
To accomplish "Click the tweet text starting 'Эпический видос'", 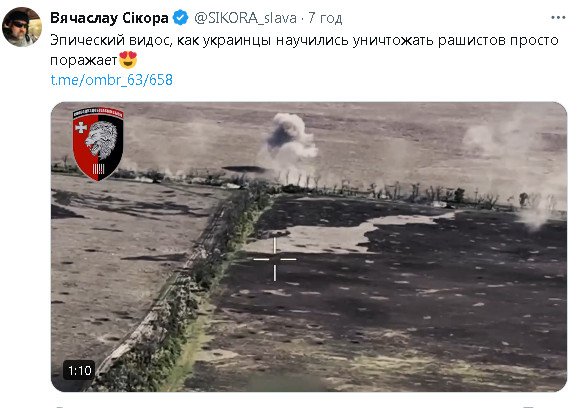I will (304, 50).
